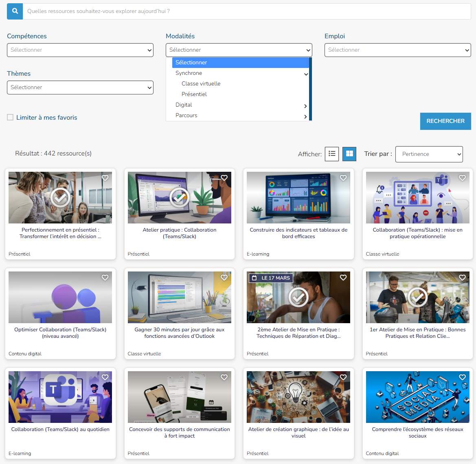Switch to grid view display icon

[349, 154]
